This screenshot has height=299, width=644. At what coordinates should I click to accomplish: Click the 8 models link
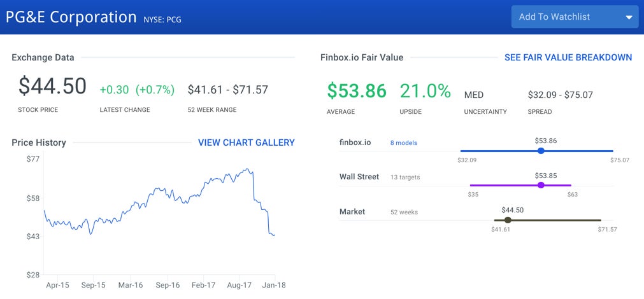(403, 143)
